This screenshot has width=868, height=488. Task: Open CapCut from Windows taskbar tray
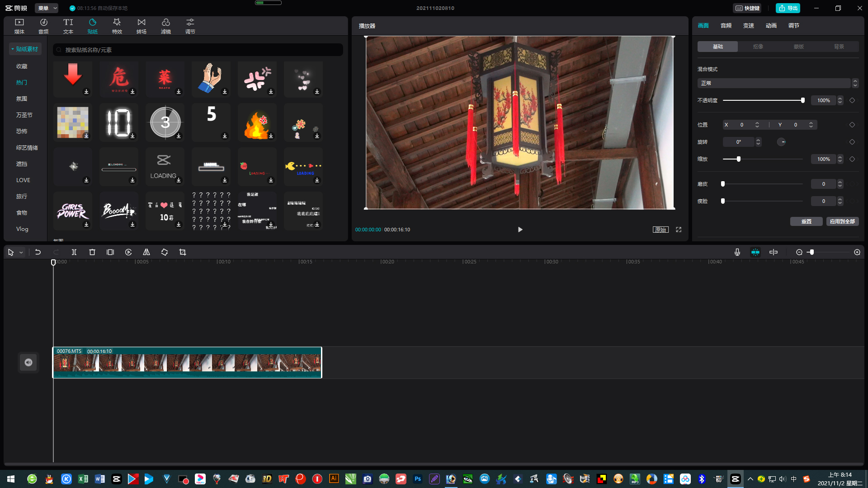pos(736,479)
